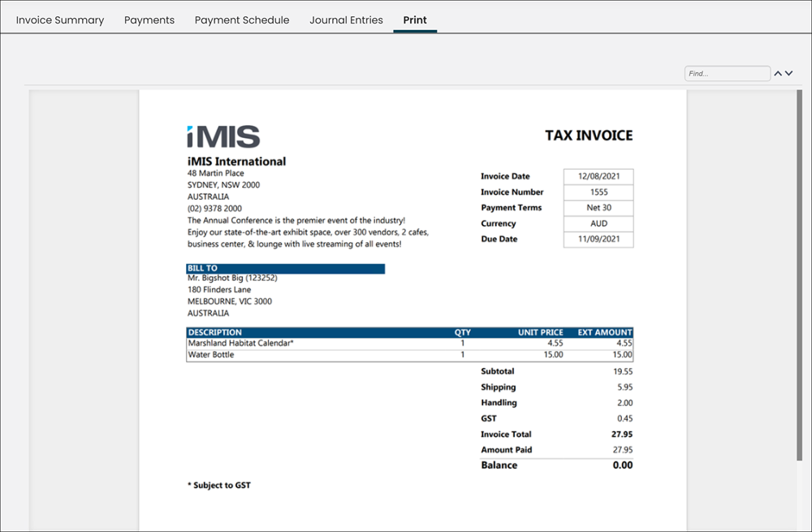The width and height of the screenshot is (812, 532).
Task: Open the Payment Schedule tab
Action: pyautogui.click(x=242, y=19)
